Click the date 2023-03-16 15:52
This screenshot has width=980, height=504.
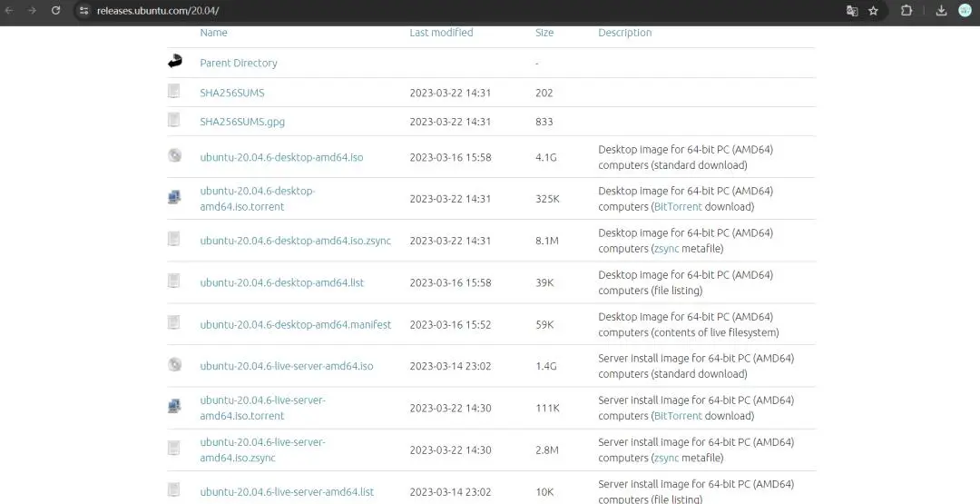click(x=450, y=324)
